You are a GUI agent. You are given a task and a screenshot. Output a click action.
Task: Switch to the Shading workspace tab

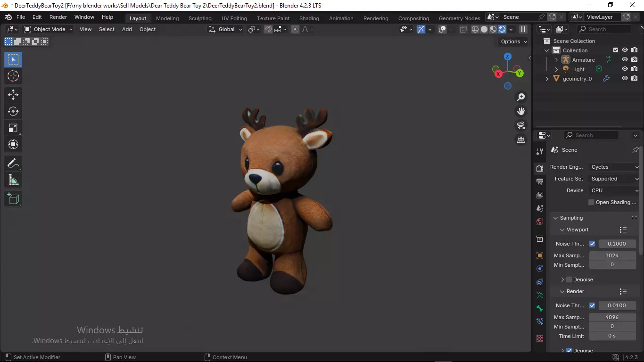pos(309,18)
